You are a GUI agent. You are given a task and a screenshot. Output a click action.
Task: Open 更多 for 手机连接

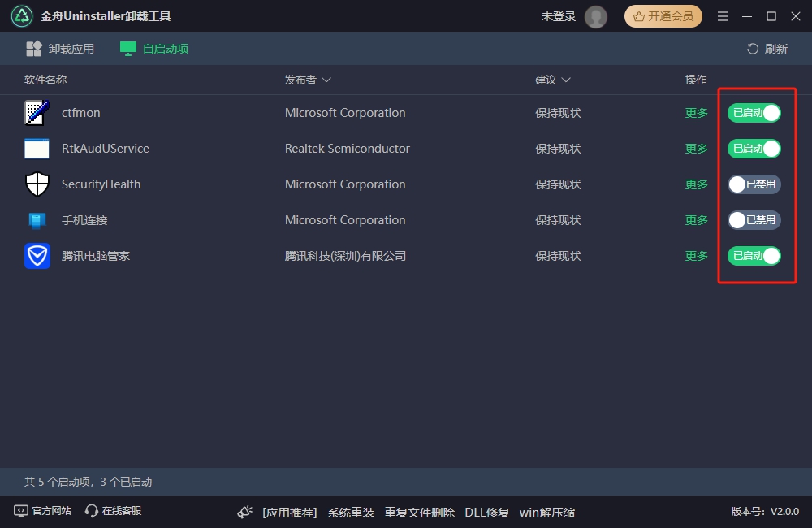[x=696, y=219]
